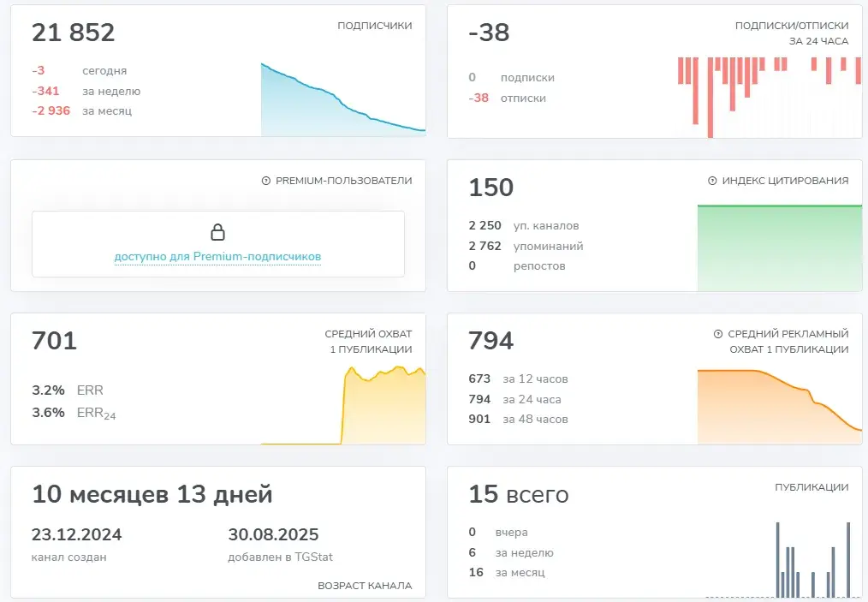Click the 21 852 subscribers count
Screen dimensions: 868x602
[x=73, y=33]
